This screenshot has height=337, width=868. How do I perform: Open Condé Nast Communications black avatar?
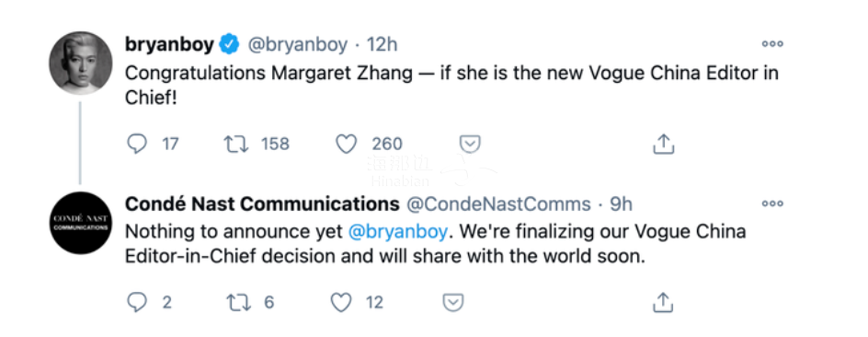pos(81,223)
